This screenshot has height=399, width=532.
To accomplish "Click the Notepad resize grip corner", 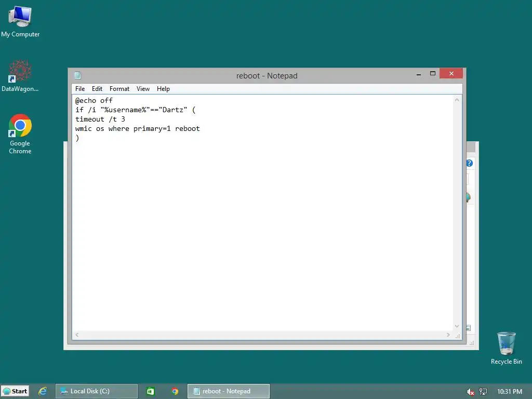I will (x=458, y=336).
